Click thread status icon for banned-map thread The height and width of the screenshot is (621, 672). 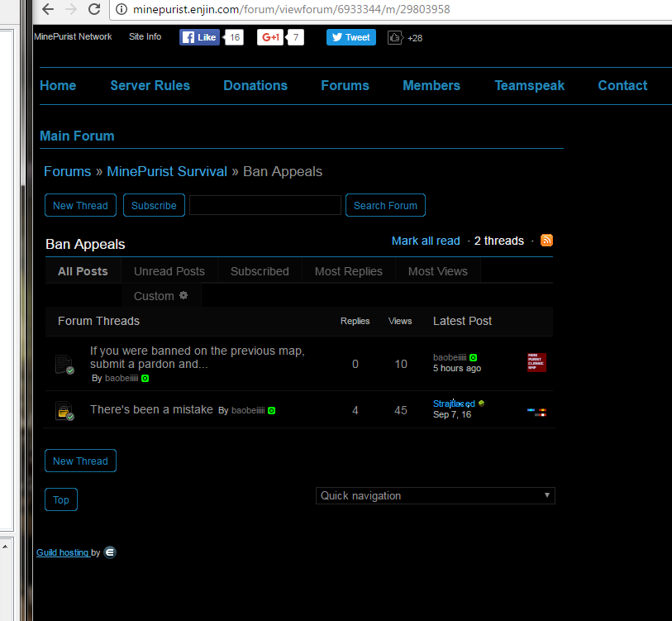coord(64,365)
